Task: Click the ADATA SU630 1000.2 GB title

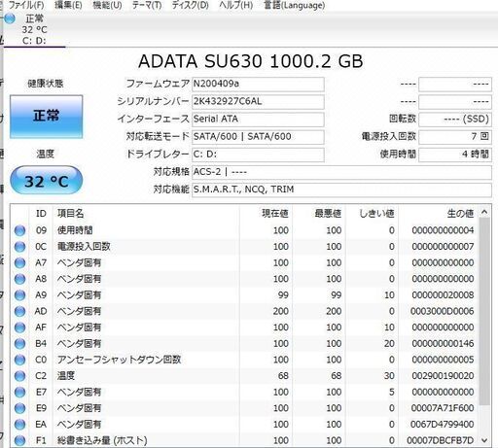Action: tap(250, 61)
